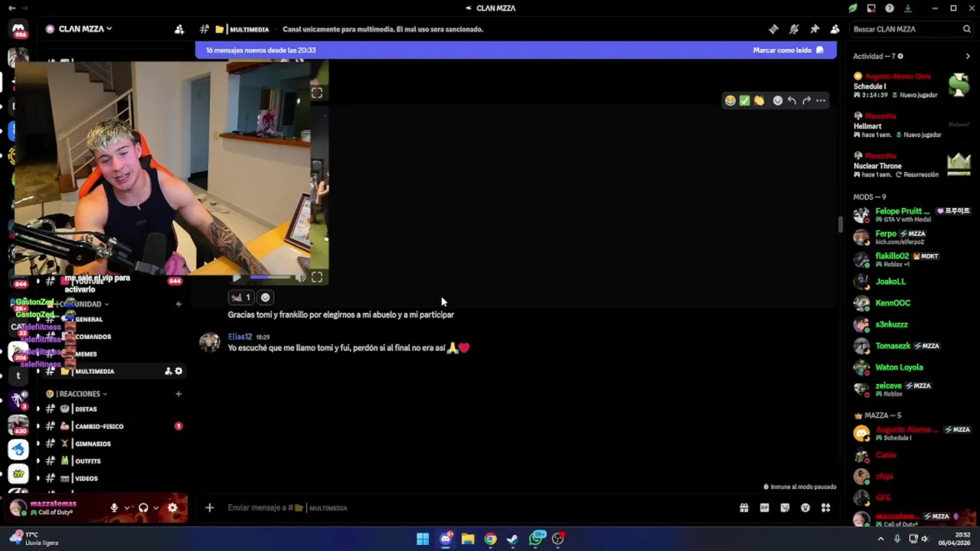This screenshot has height=551, width=980.
Task: Open the pinned messages icon
Action: (x=815, y=29)
